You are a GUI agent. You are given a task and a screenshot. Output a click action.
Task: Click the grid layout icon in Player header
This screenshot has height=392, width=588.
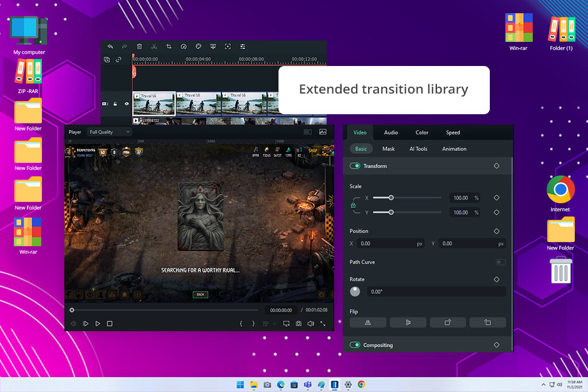(308, 132)
